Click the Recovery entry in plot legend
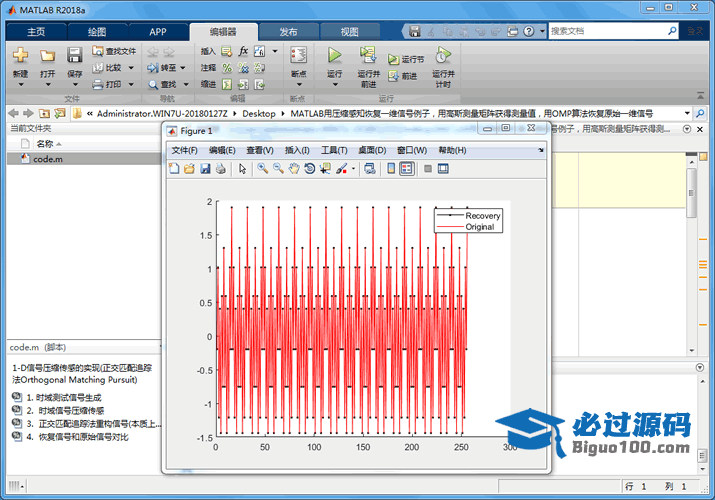Viewport: 715px width, 500px height. [x=468, y=216]
